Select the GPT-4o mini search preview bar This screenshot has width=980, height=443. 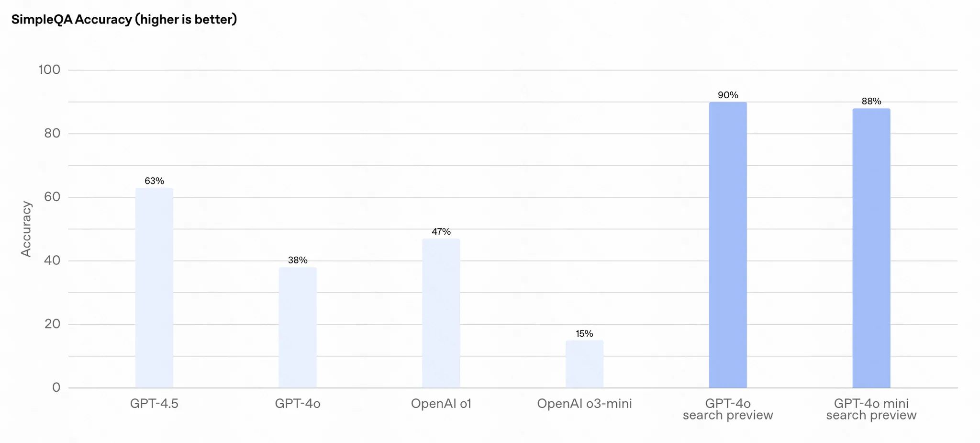tap(871, 248)
